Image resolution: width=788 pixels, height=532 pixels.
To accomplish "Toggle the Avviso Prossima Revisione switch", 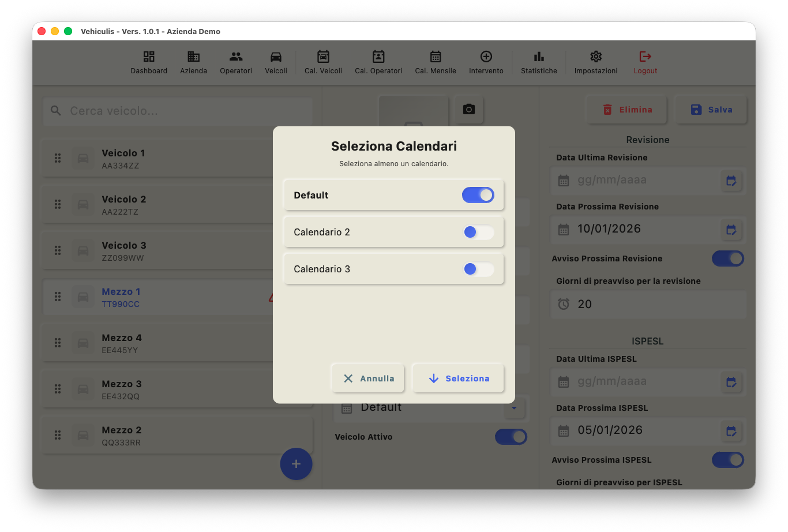I will tap(727, 258).
